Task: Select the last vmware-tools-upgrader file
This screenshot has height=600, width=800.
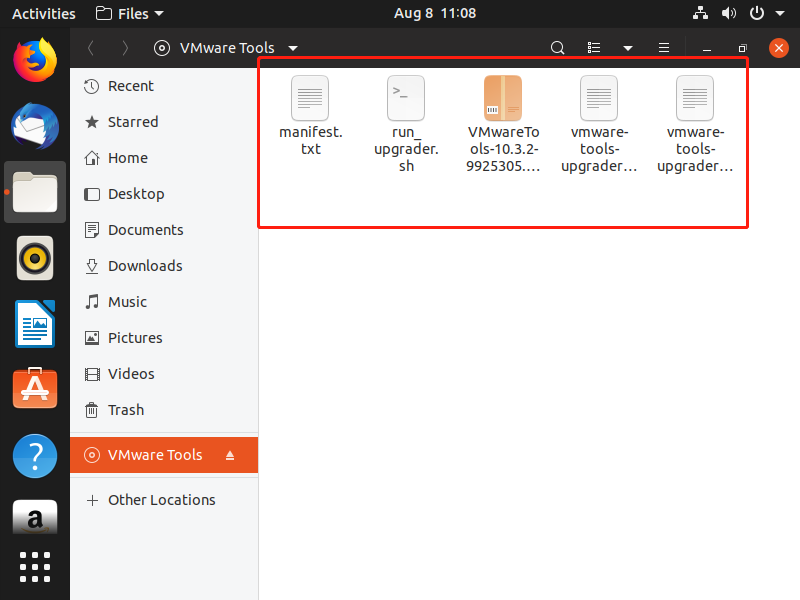Action: click(695, 124)
